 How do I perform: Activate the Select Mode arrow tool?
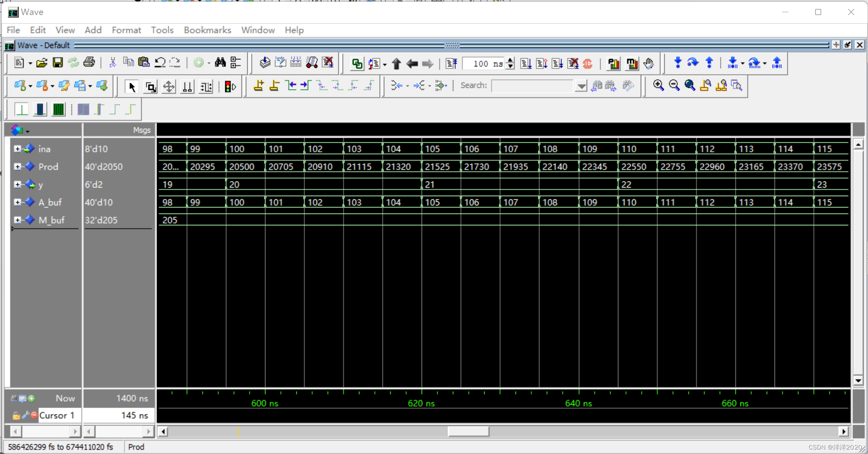click(131, 87)
